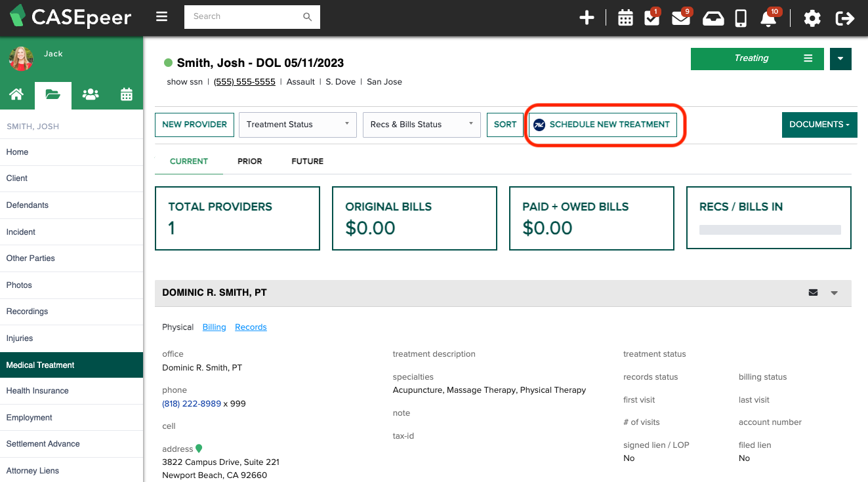The width and height of the screenshot is (868, 482).
Task: Expand the Dominic R. Smith provider details
Action: point(834,292)
